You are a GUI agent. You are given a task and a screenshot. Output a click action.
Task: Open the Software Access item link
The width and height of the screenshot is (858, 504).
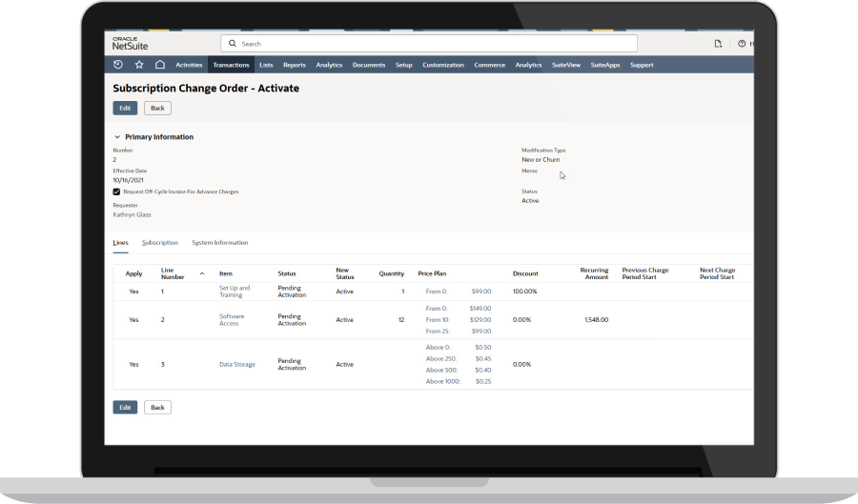pyautogui.click(x=233, y=319)
